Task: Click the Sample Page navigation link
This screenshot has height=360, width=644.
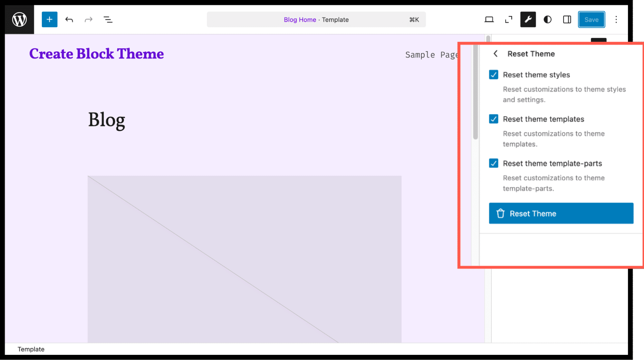Action: click(x=432, y=55)
